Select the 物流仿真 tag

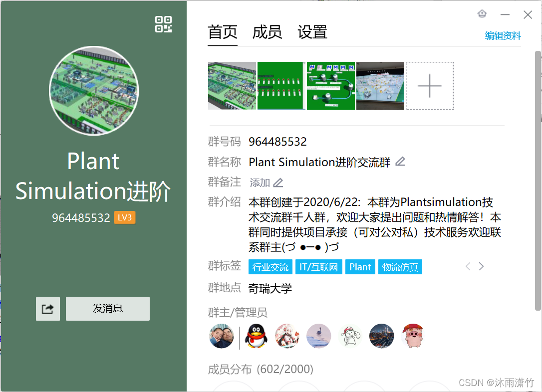pos(400,267)
